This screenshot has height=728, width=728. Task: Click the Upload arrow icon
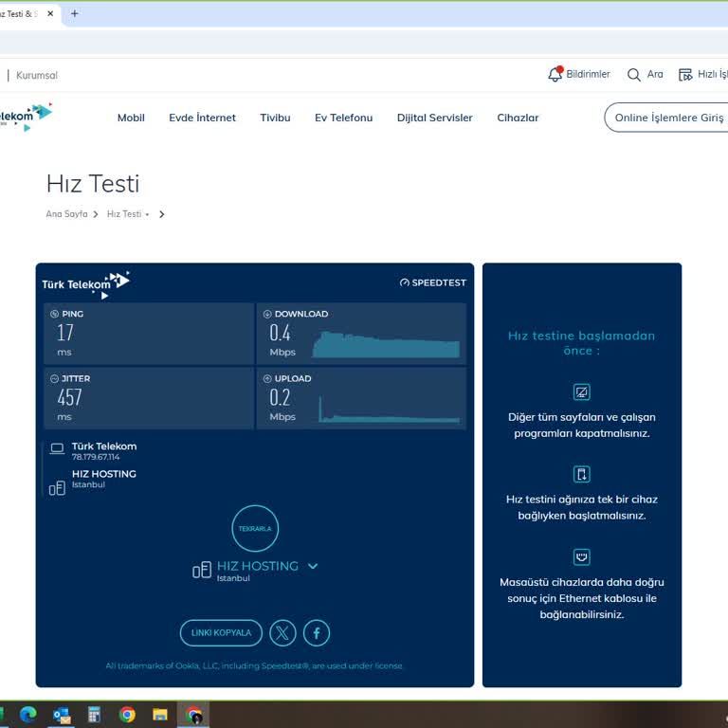coord(267,378)
